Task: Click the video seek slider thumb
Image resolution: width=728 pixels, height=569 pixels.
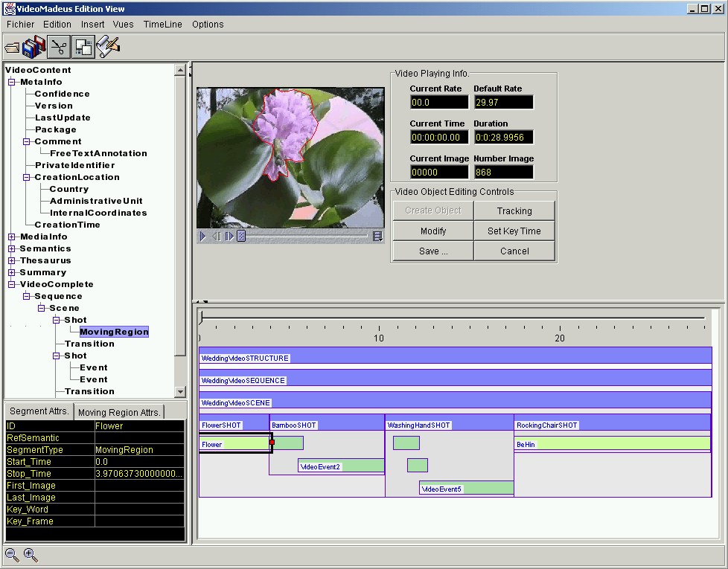Action: 241,237
